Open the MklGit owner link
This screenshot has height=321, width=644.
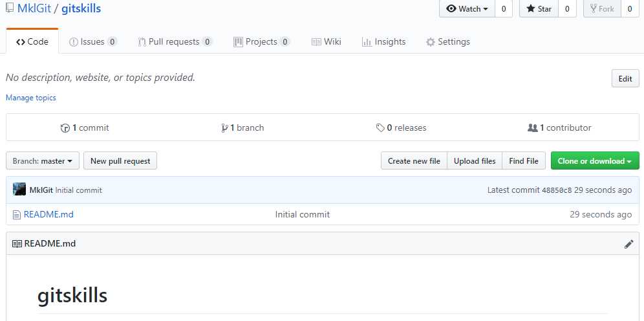coord(34,8)
